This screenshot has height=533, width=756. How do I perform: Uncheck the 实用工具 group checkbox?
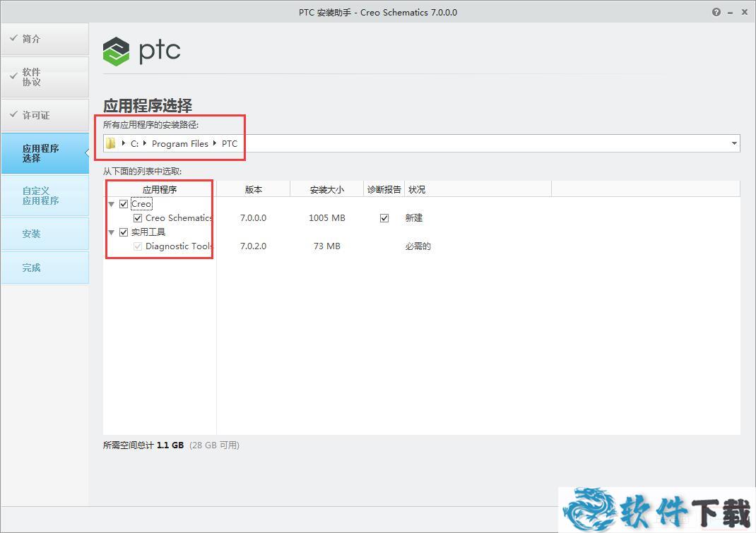[124, 232]
